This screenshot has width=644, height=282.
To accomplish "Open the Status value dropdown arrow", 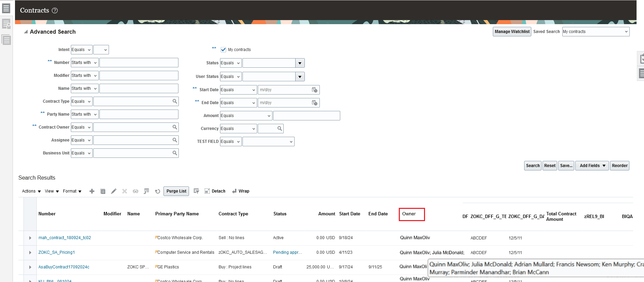I will click(300, 63).
